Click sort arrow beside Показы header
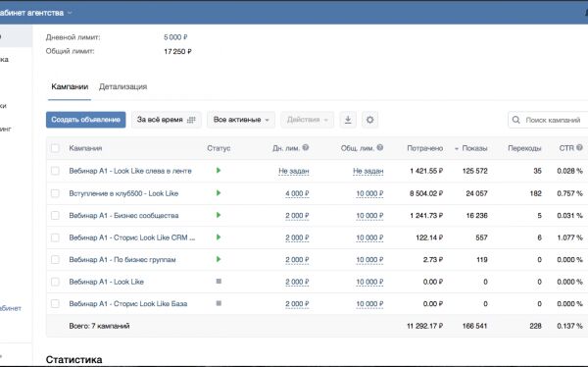The image size is (588, 367). click(x=457, y=149)
